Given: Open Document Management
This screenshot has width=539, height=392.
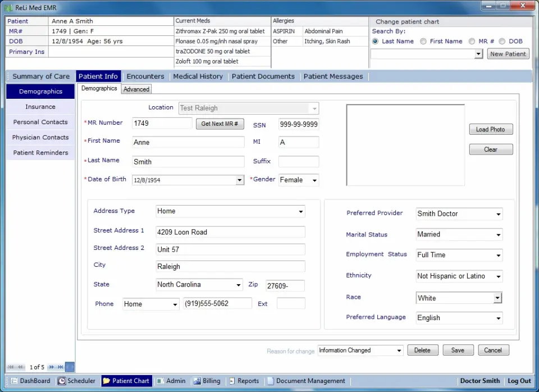Looking at the screenshot, I should pyautogui.click(x=307, y=381).
